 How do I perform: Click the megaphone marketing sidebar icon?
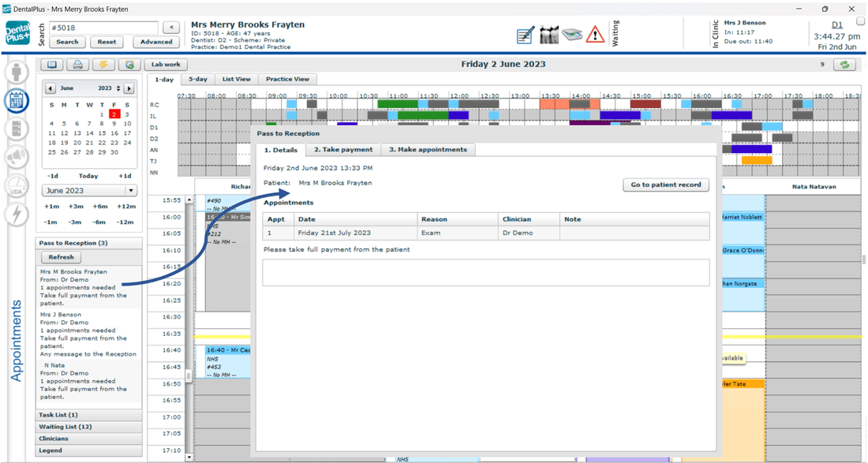coord(17,158)
